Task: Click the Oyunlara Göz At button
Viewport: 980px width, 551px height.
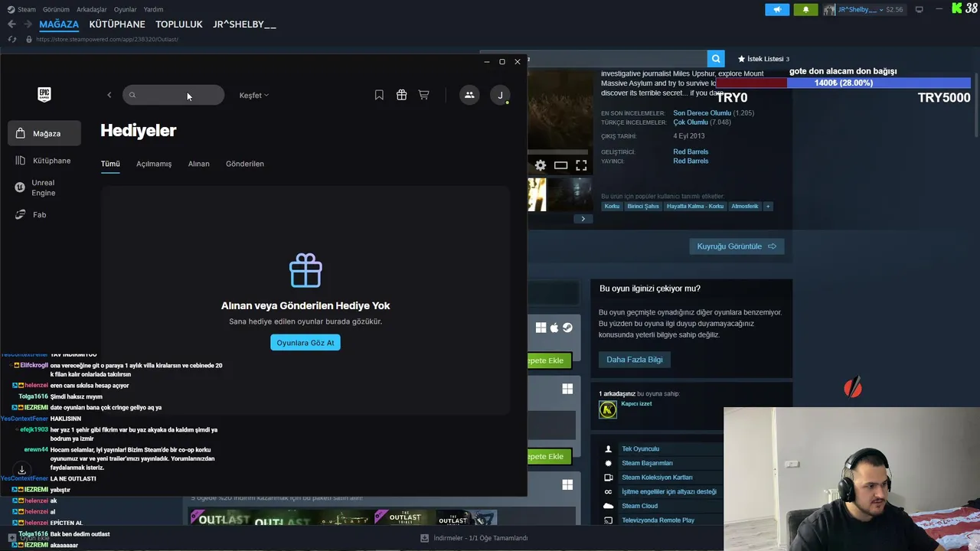Action: [x=305, y=343]
